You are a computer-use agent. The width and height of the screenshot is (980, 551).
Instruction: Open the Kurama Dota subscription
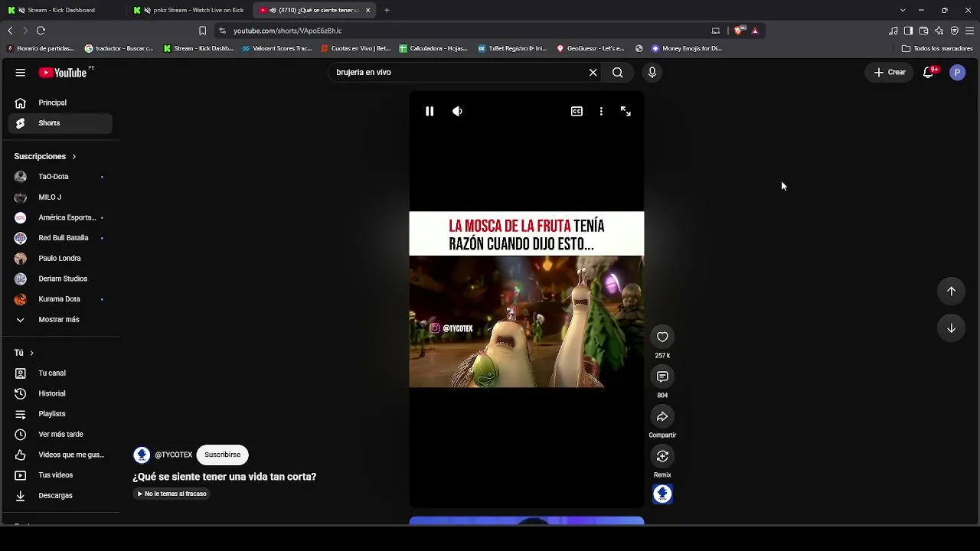60,299
